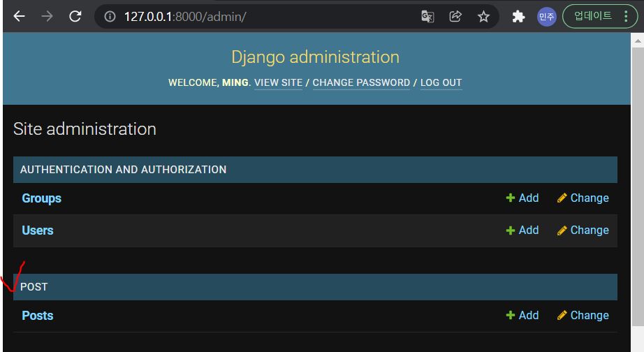
Task: Open the browser three-dot menu
Action: 626,17
